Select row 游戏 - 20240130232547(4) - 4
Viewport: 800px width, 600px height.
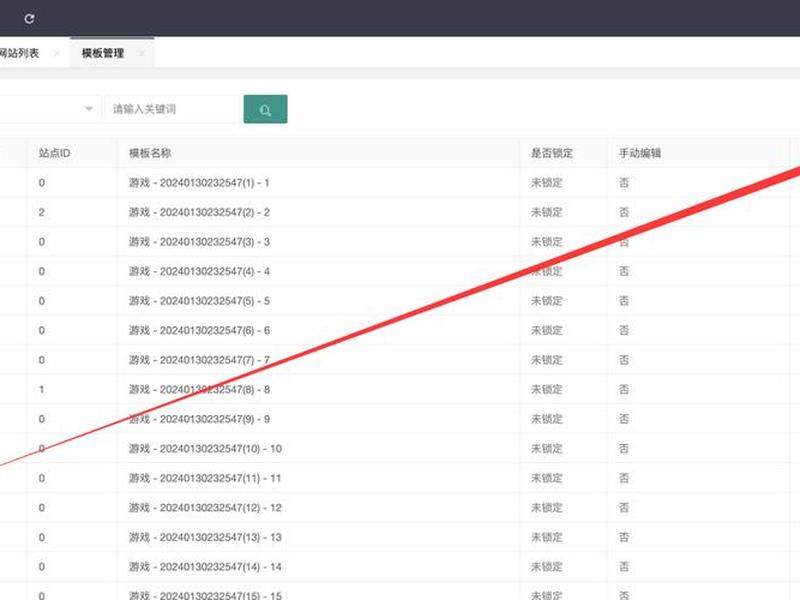click(x=400, y=271)
